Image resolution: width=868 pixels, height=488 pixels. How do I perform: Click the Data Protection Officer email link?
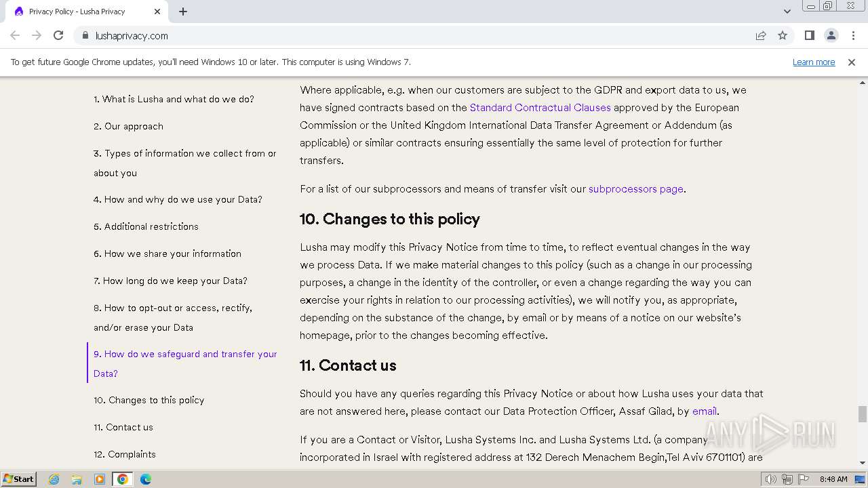point(704,411)
